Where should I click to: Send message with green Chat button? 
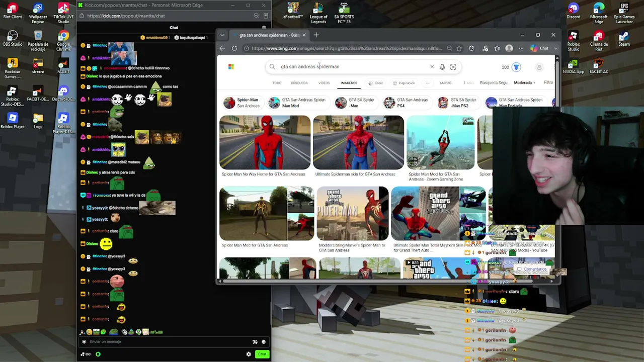coord(262,354)
